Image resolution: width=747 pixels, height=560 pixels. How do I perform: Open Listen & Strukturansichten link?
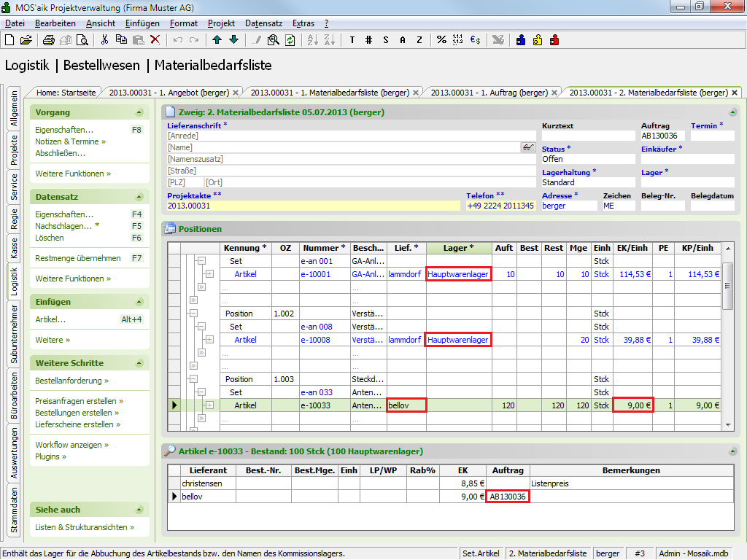click(85, 527)
